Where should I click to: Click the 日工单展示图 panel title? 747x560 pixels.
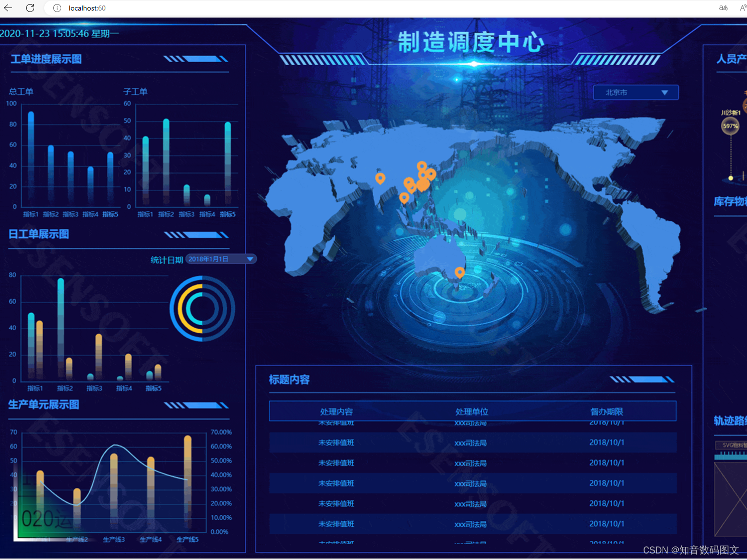click(39, 234)
